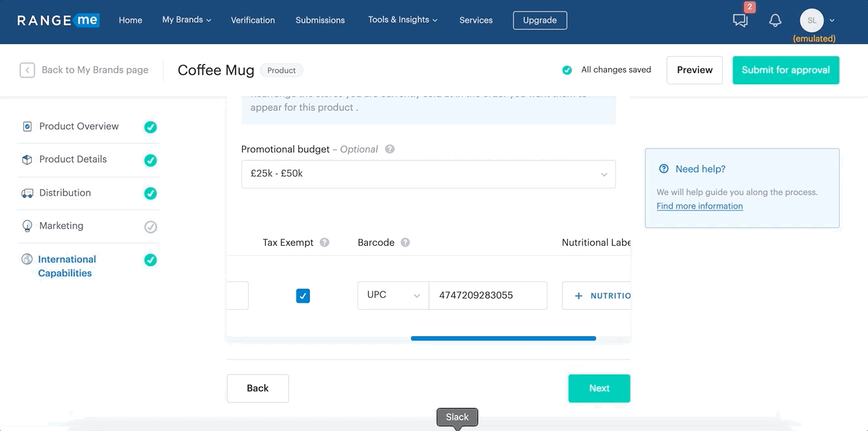Click the Marketing incomplete checkmark
Viewport: 868px width, 431px height.
tap(150, 227)
